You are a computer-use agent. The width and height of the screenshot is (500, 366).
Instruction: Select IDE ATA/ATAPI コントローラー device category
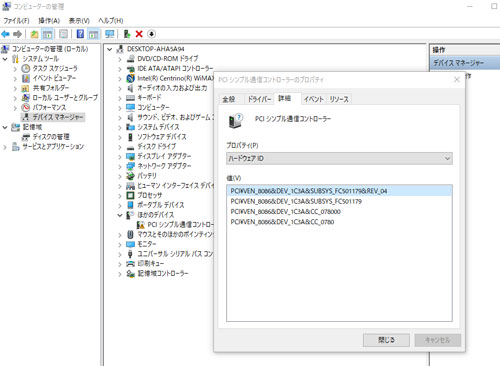175,68
